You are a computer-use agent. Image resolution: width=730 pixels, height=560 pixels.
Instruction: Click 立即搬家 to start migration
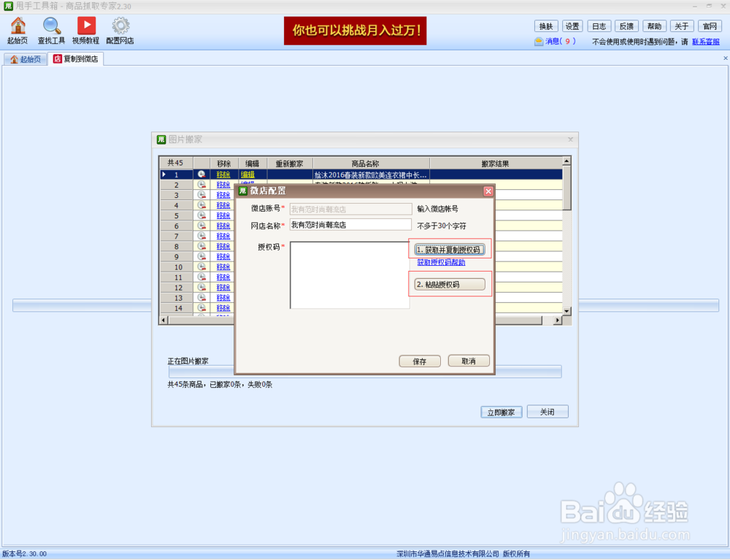[x=501, y=411]
